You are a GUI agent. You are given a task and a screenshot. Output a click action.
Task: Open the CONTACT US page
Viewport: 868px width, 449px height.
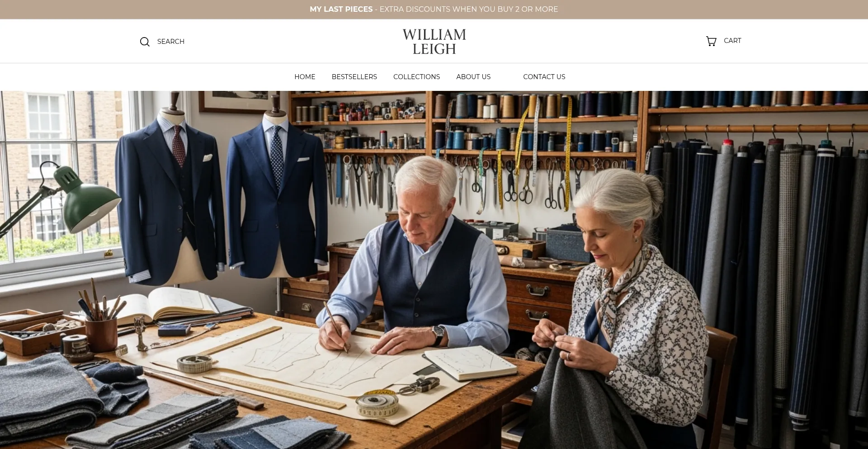[544, 77]
